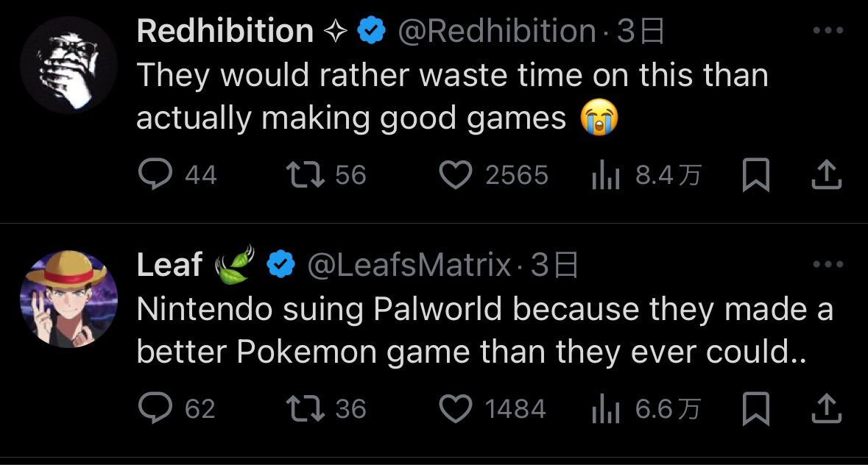This screenshot has height=465, width=868.
Task: Go to @Redhibition handle link
Action: coord(497,31)
